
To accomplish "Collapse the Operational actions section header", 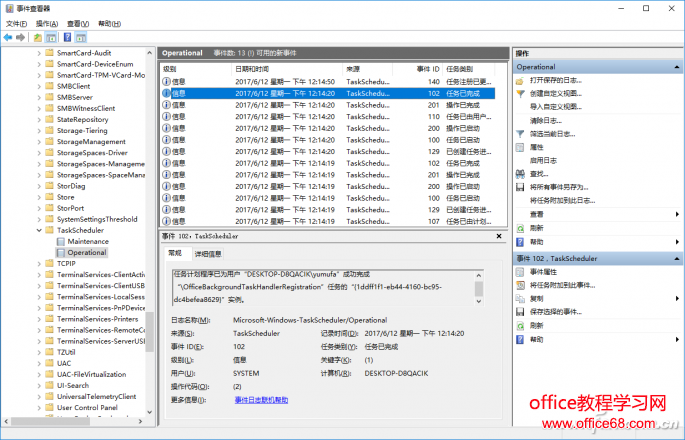I will pos(676,66).
